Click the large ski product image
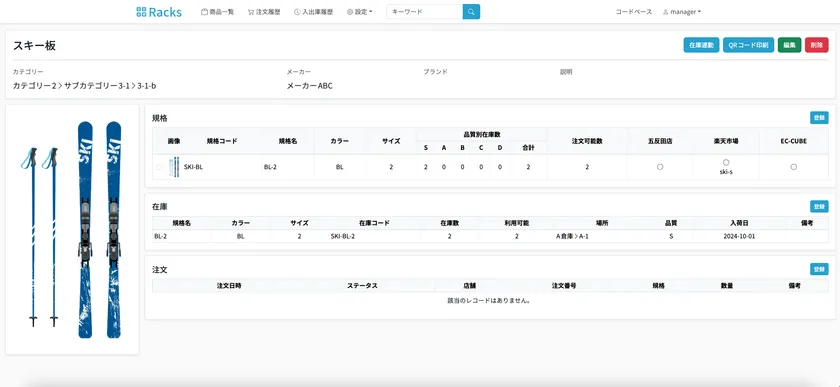This screenshot has width=840, height=387. pyautogui.click(x=72, y=229)
